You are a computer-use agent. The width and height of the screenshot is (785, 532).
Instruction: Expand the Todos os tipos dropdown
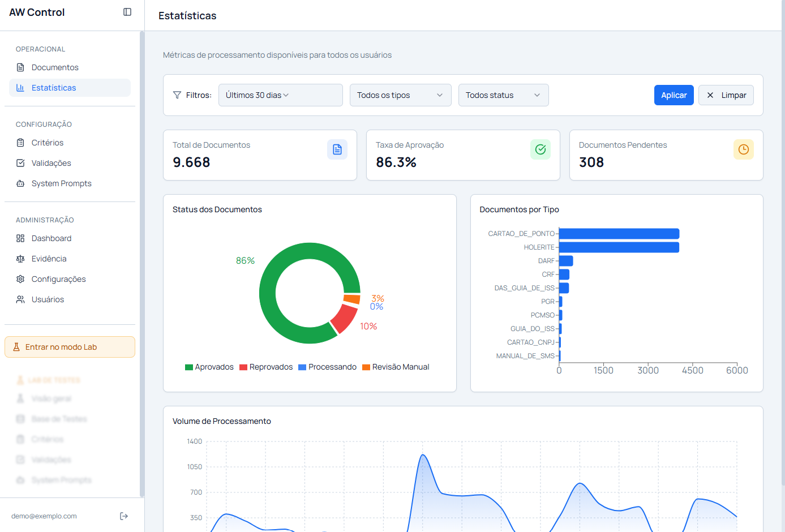click(x=401, y=95)
